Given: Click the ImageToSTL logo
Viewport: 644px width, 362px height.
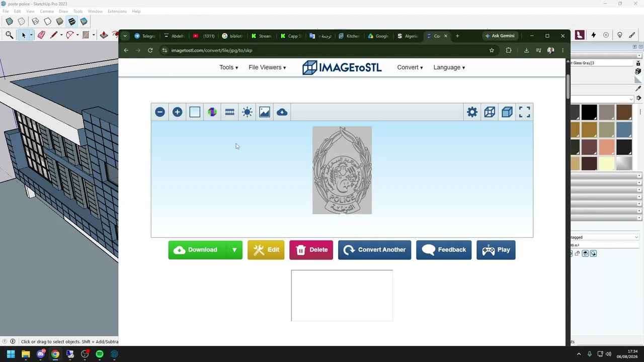Looking at the screenshot, I should tap(342, 67).
